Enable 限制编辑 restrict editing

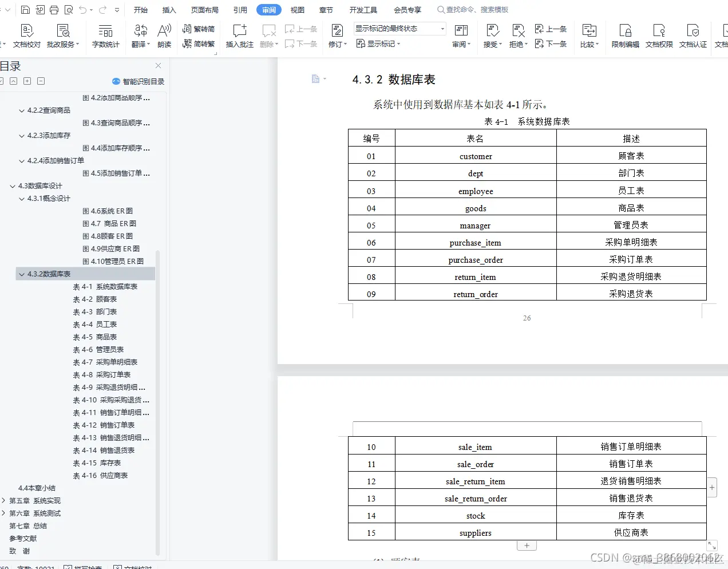click(624, 34)
